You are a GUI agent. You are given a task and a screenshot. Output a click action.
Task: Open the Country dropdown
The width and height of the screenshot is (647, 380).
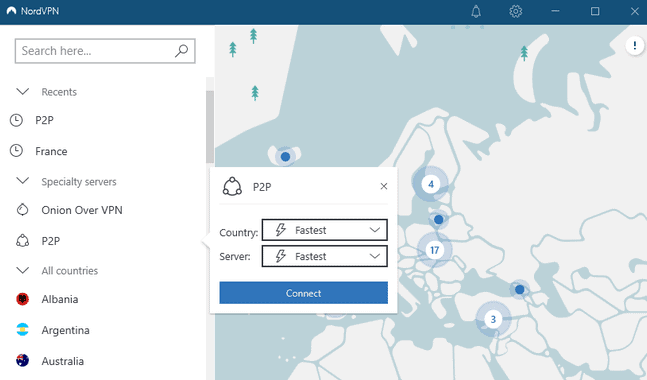click(325, 230)
